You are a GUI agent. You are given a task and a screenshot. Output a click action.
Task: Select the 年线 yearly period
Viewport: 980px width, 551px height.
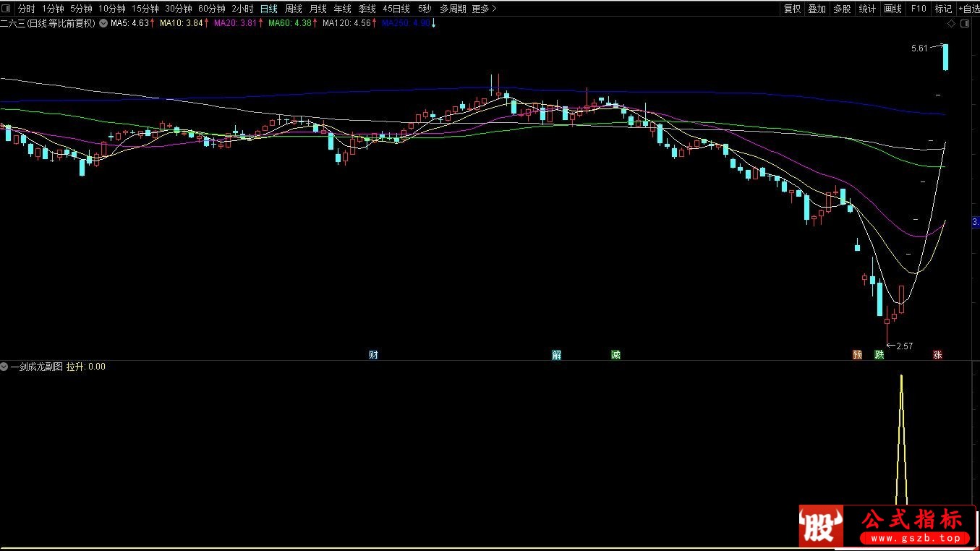(342, 9)
